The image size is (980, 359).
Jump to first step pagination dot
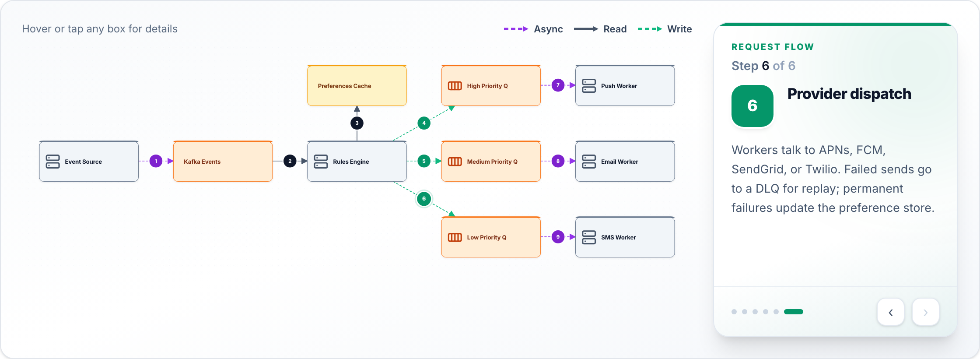point(734,312)
